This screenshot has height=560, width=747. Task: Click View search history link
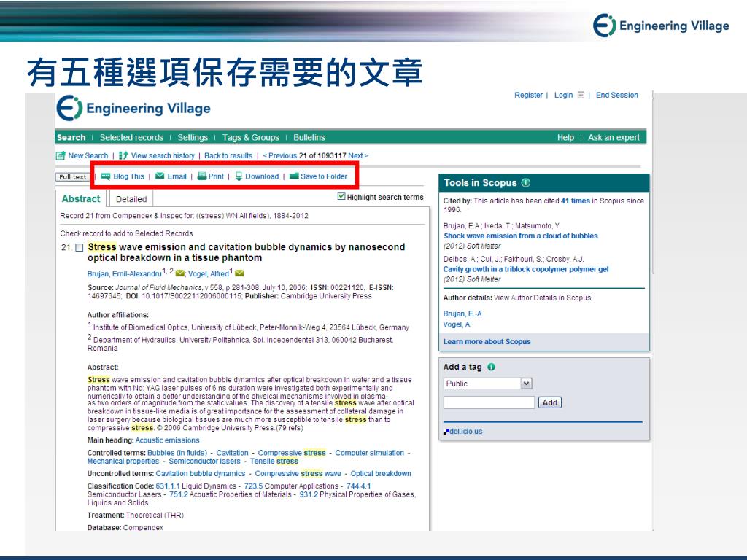(x=163, y=156)
